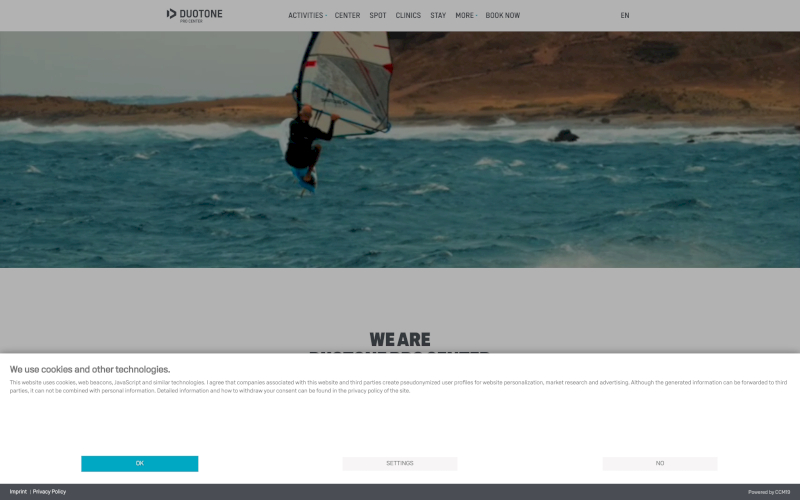Click the Book Now link
This screenshot has height=500, width=800.
point(503,15)
